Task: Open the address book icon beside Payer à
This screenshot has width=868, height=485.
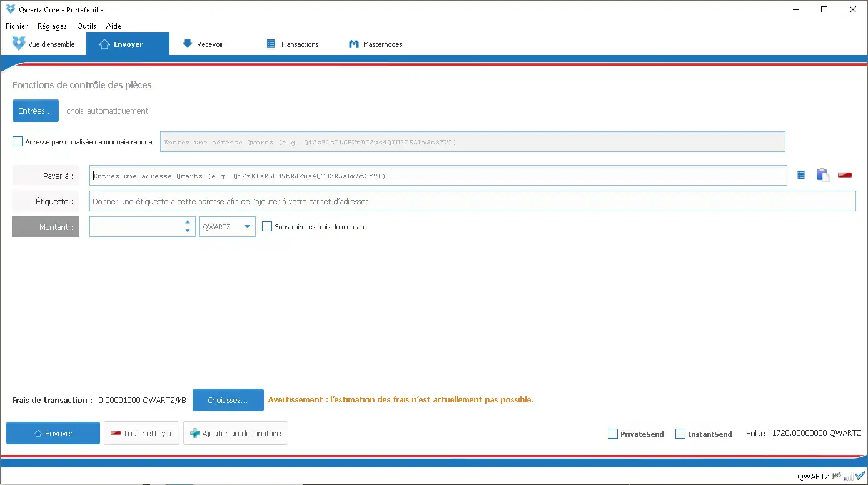Action: click(801, 176)
